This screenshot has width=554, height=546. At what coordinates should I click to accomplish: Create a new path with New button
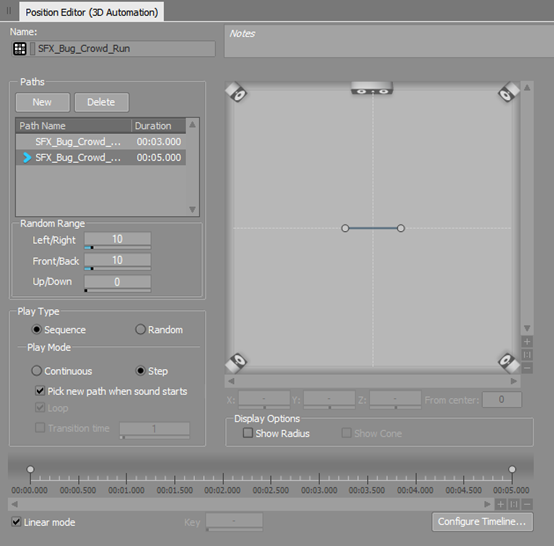coord(42,102)
